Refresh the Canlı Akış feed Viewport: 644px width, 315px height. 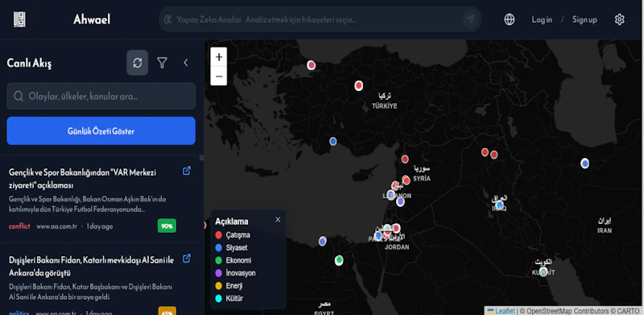tap(137, 63)
